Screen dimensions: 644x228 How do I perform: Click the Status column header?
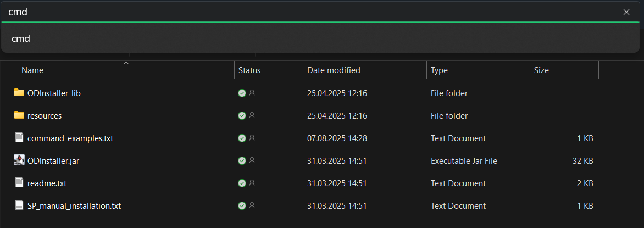pyautogui.click(x=249, y=70)
